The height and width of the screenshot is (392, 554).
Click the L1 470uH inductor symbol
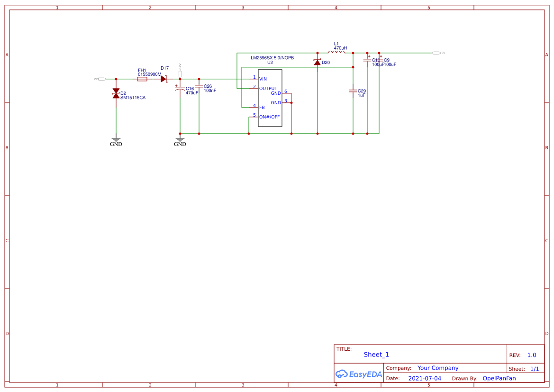click(x=336, y=52)
